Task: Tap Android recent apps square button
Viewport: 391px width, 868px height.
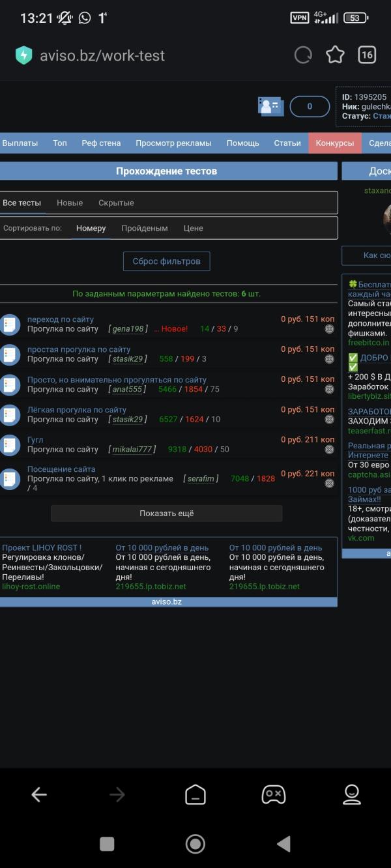Action: coord(107,844)
